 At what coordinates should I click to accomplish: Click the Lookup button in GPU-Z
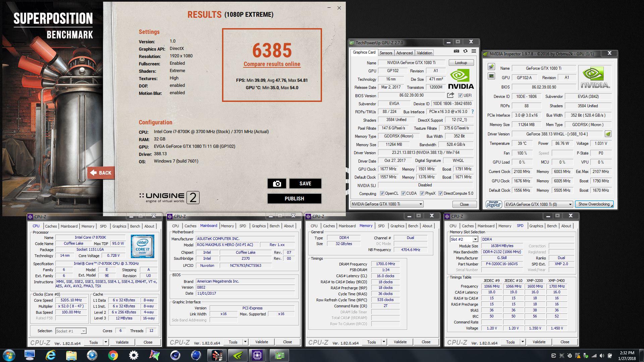pyautogui.click(x=461, y=63)
